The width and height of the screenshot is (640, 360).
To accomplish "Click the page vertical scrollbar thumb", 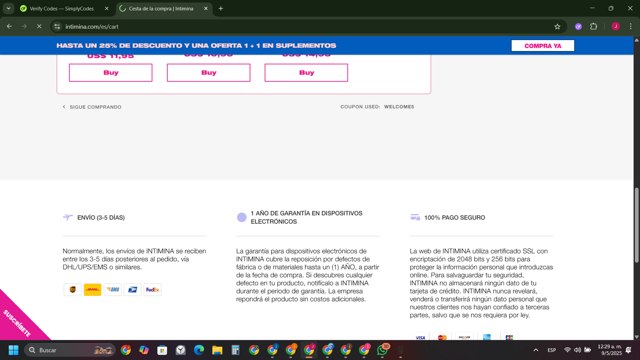I will tap(636, 225).
